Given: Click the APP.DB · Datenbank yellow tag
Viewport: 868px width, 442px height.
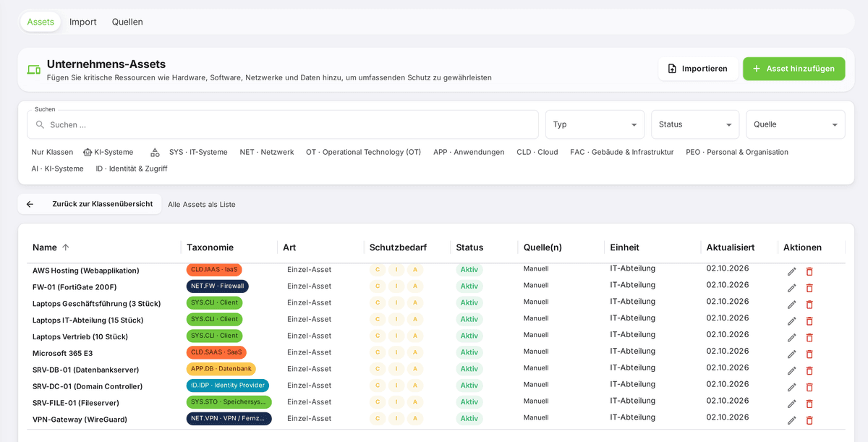Looking at the screenshot, I should pos(221,369).
